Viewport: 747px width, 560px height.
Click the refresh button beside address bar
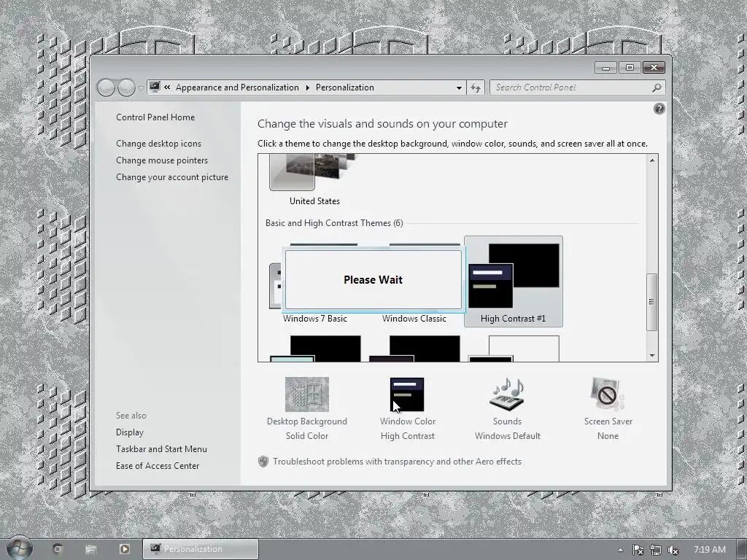pos(476,87)
